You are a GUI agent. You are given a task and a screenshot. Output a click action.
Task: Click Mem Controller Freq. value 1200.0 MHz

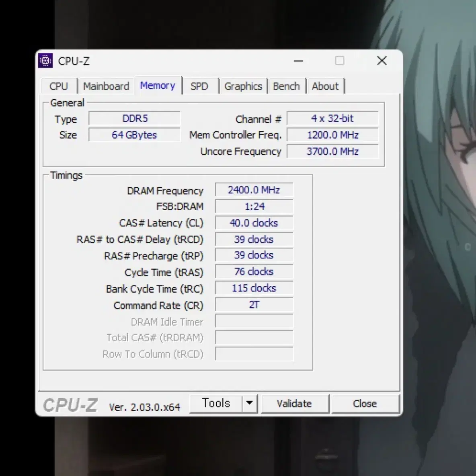click(x=333, y=135)
